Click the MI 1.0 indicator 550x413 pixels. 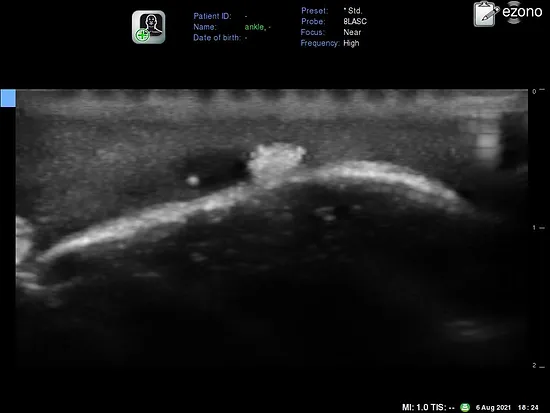[415, 407]
